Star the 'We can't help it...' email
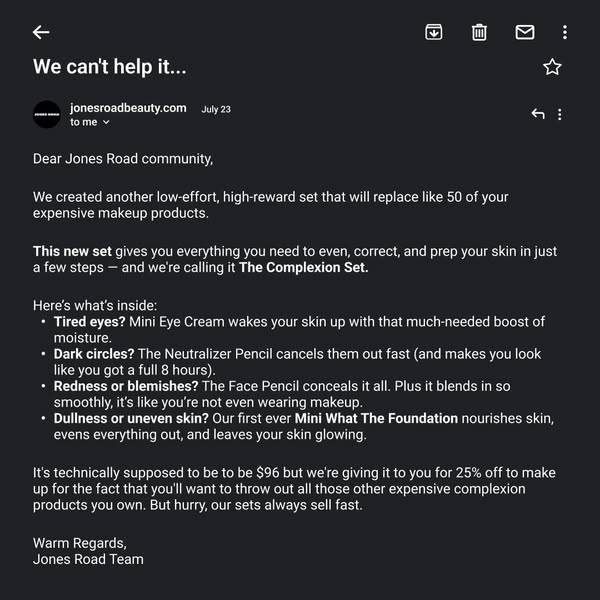 pyautogui.click(x=552, y=67)
